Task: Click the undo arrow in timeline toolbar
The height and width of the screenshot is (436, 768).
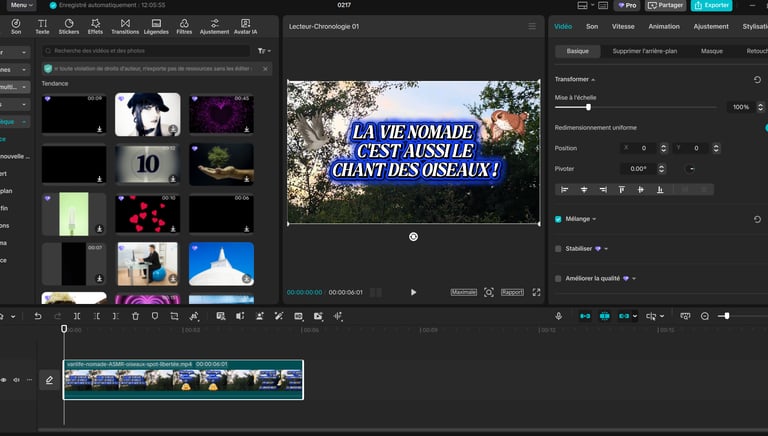Action: [x=38, y=316]
